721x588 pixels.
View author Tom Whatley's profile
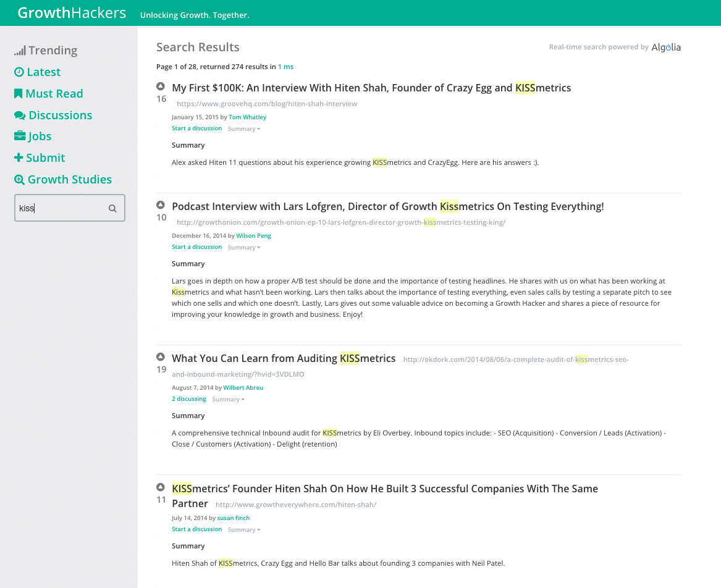tap(247, 117)
